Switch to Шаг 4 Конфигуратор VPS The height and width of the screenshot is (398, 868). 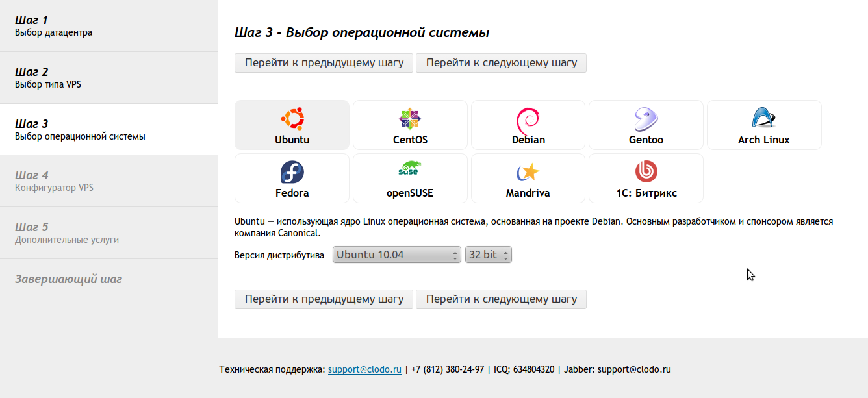108,181
